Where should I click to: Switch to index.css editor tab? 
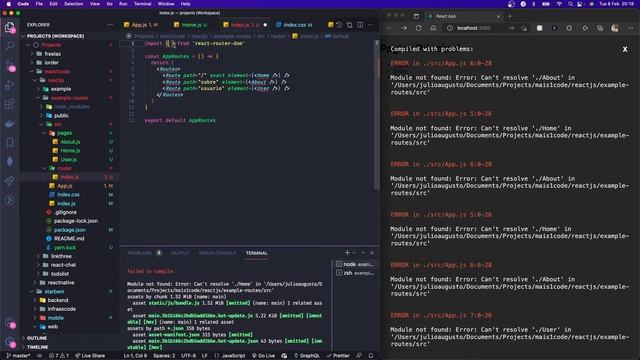tap(294, 25)
